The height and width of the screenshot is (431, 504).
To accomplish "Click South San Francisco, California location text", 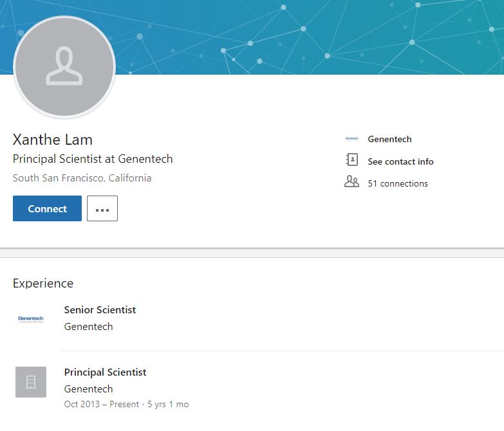I will 82,178.
